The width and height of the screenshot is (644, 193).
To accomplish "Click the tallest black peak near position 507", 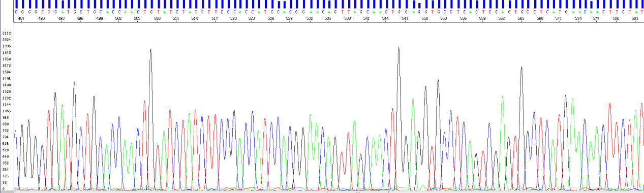I will click(x=150, y=50).
